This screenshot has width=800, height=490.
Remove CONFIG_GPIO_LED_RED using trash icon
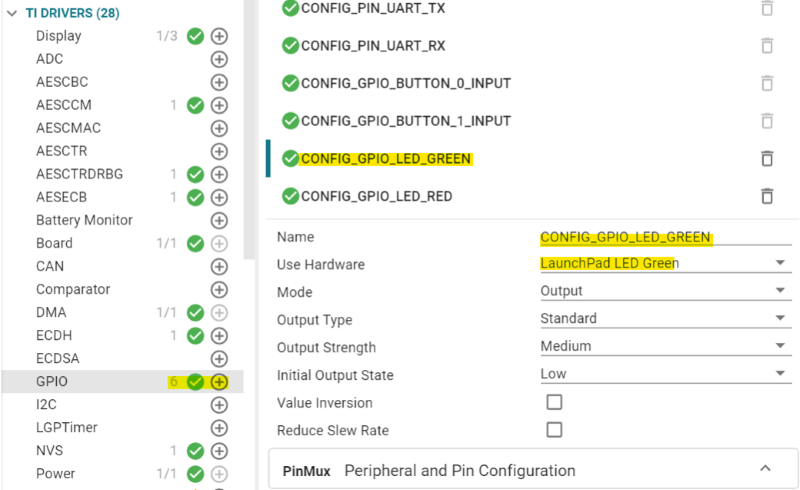[x=767, y=196]
